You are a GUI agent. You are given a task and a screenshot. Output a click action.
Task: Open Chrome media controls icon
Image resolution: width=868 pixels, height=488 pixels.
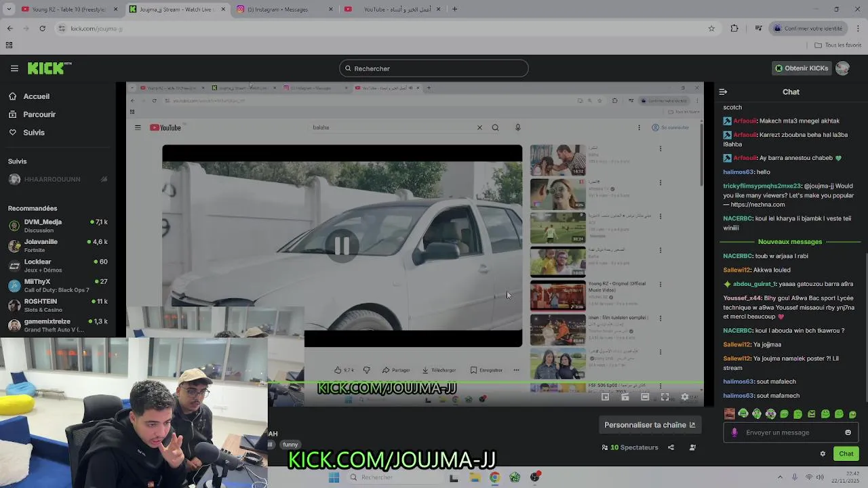click(758, 28)
